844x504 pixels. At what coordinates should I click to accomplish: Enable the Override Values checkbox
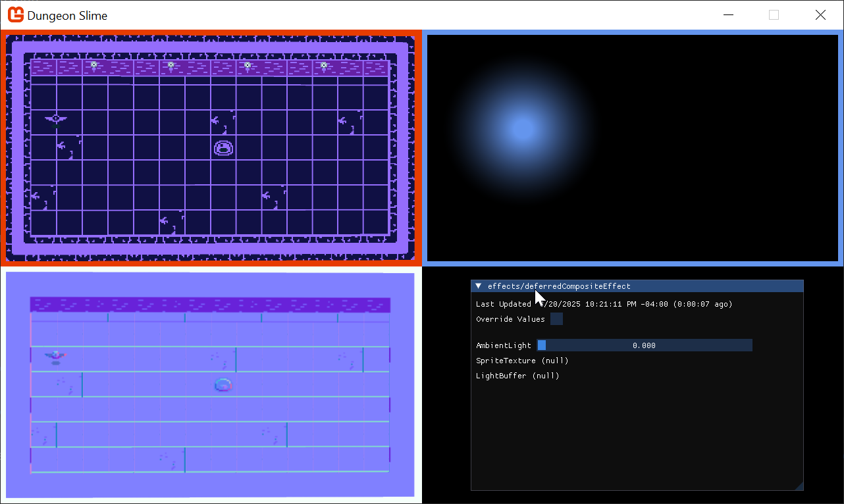(556, 319)
